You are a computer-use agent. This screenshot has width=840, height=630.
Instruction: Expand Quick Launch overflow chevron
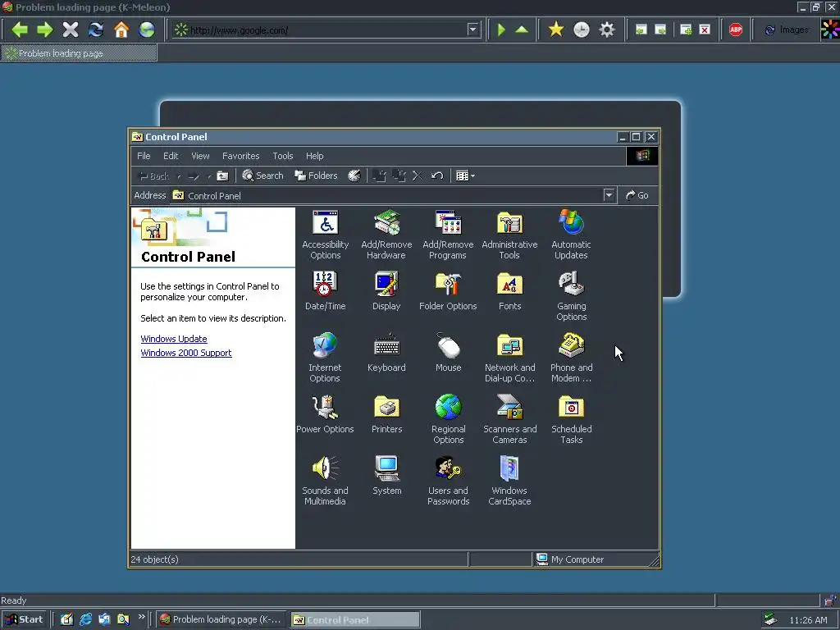[141, 617]
